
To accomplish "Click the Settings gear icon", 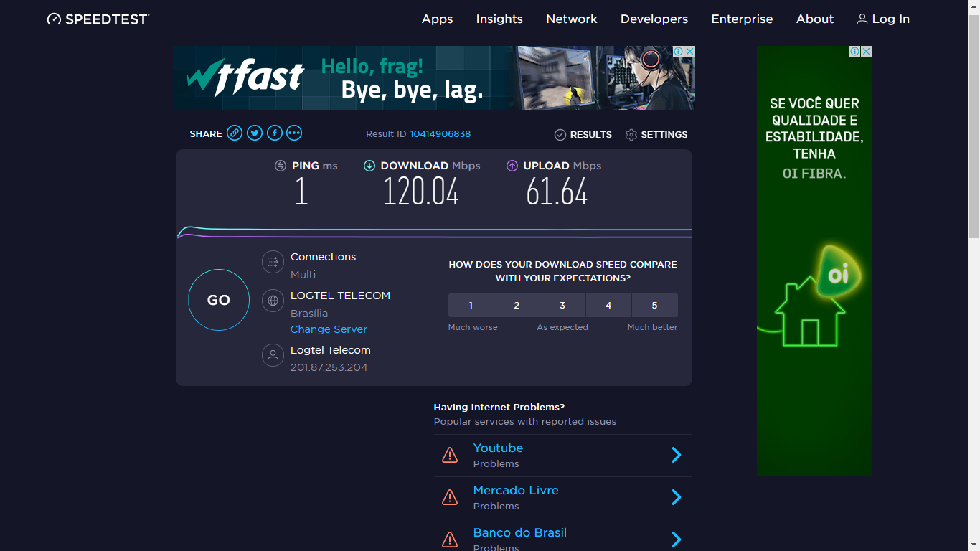I will point(631,135).
